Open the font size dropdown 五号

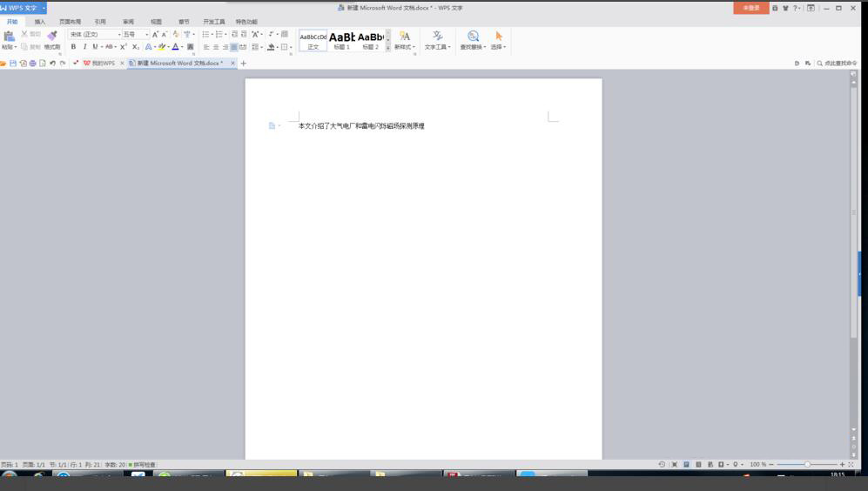pyautogui.click(x=136, y=34)
